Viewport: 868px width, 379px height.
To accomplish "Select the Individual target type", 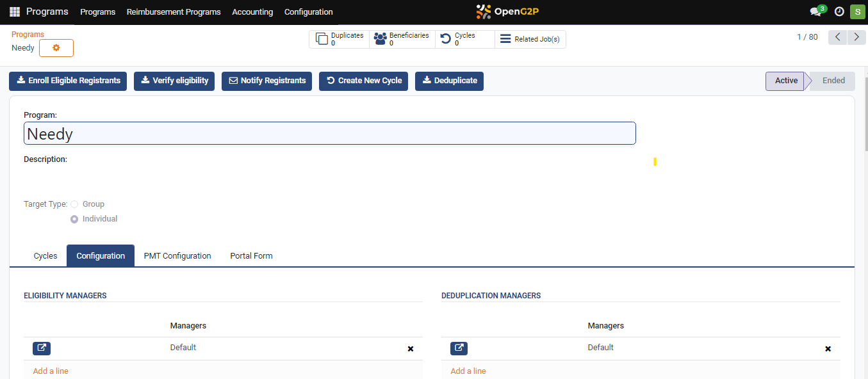I will tap(74, 219).
